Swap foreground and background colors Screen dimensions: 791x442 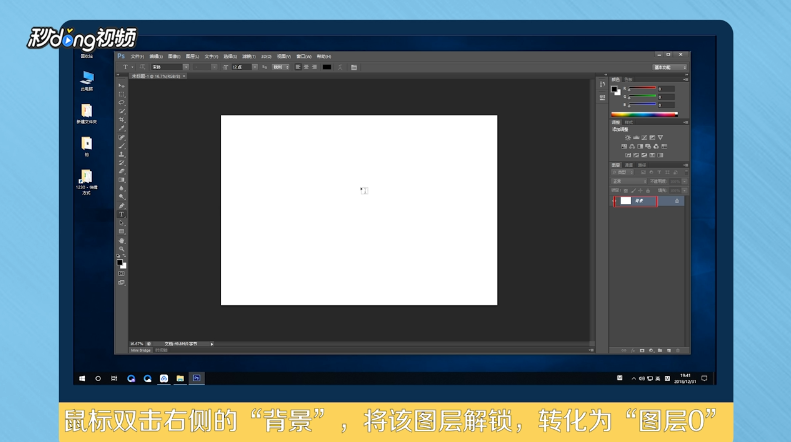(125, 256)
